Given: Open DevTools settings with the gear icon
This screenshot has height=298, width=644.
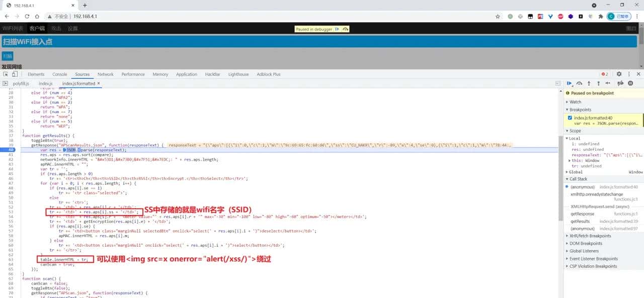Looking at the screenshot, I should tap(619, 74).
